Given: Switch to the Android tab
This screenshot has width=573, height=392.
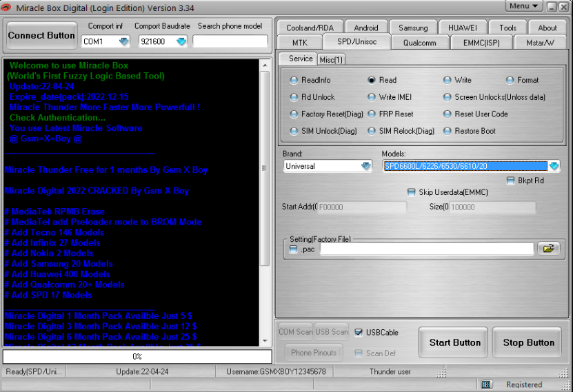Looking at the screenshot, I should (366, 28).
